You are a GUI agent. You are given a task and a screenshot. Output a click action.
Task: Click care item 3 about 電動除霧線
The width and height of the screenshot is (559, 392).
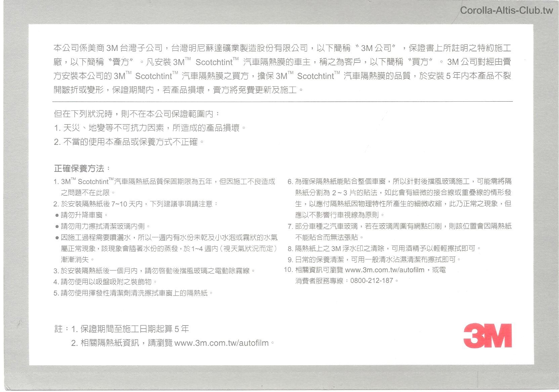pos(154,271)
